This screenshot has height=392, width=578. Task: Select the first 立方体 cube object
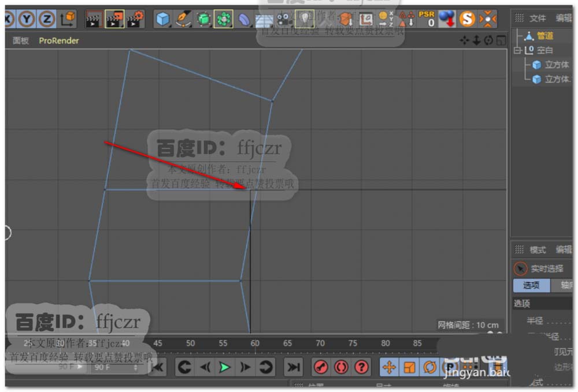[x=557, y=65]
